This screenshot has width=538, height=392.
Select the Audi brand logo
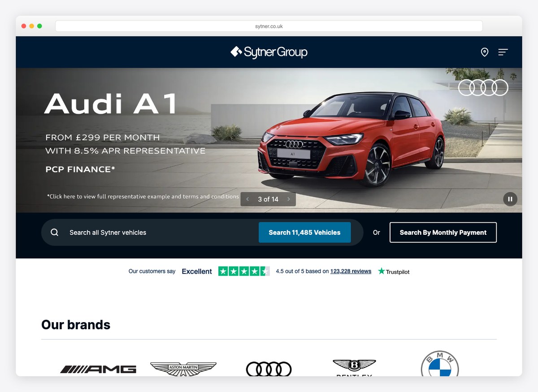[269, 369]
